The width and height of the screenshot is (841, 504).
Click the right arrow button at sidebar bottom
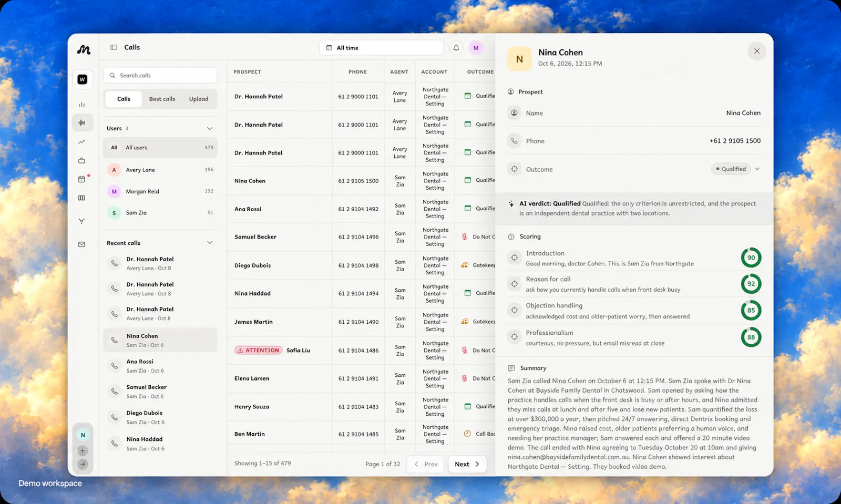click(x=83, y=464)
